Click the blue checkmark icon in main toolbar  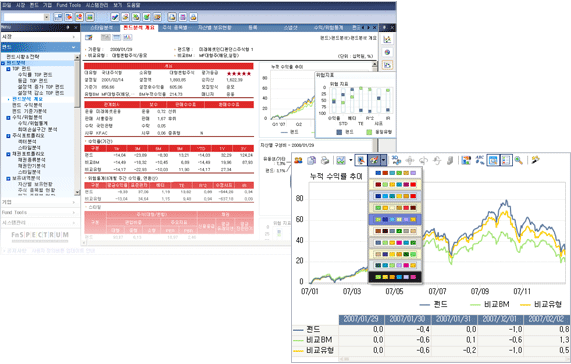coord(115,17)
